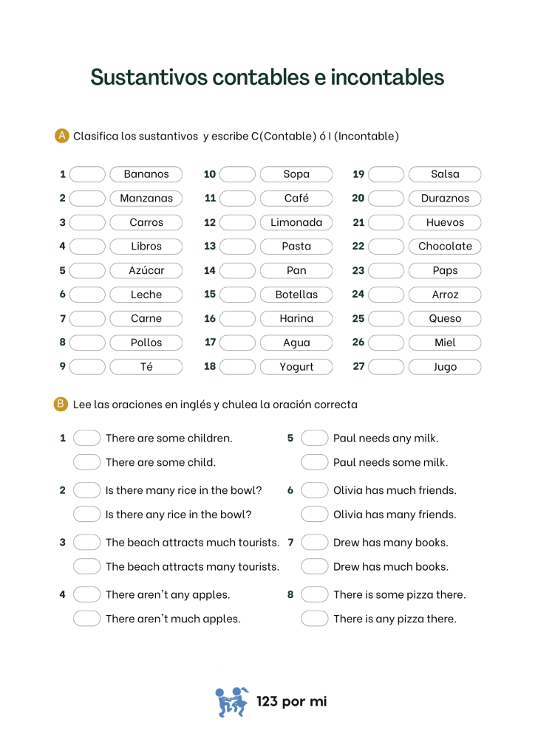Screen dimensions: 535x756
Task: Select "Is there any rice in the bowl?" checkbox
Action: point(86,515)
